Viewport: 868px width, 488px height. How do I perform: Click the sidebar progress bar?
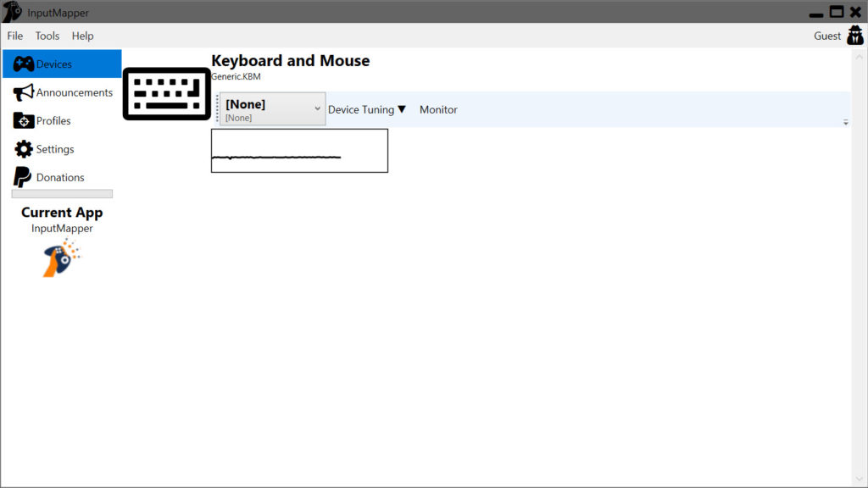coord(62,194)
